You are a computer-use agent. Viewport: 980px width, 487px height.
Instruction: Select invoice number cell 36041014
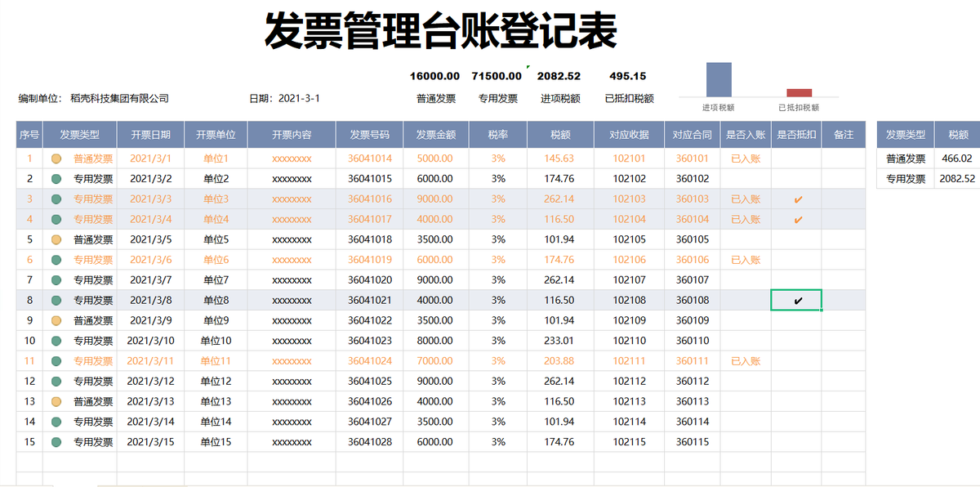(x=368, y=158)
